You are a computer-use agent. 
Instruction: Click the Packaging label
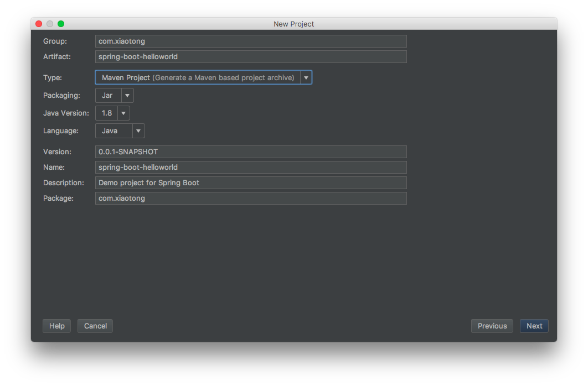[x=62, y=96]
